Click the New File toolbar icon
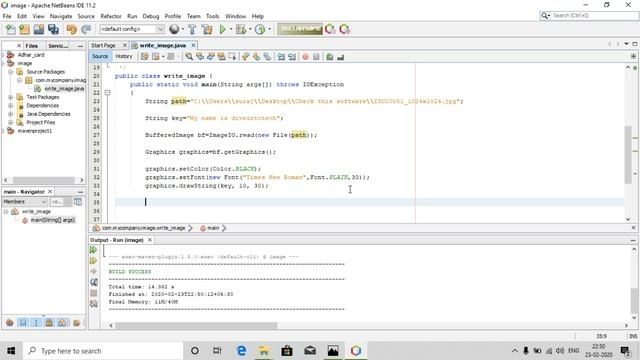The image size is (640, 360). click(11, 29)
